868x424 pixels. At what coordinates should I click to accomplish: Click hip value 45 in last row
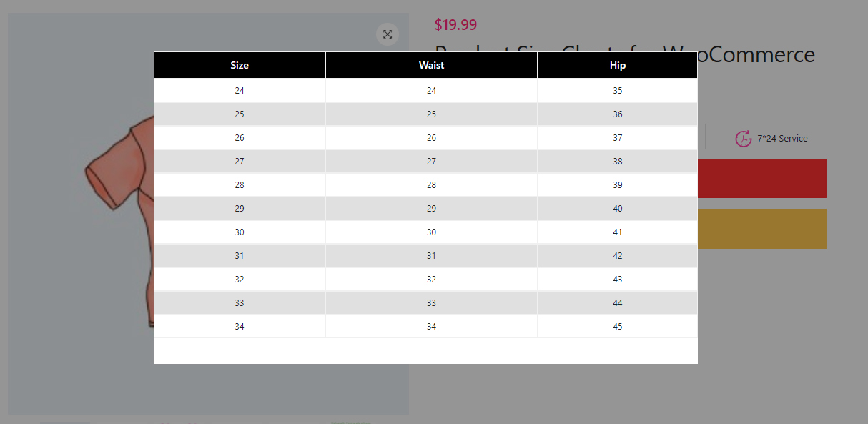(618, 327)
